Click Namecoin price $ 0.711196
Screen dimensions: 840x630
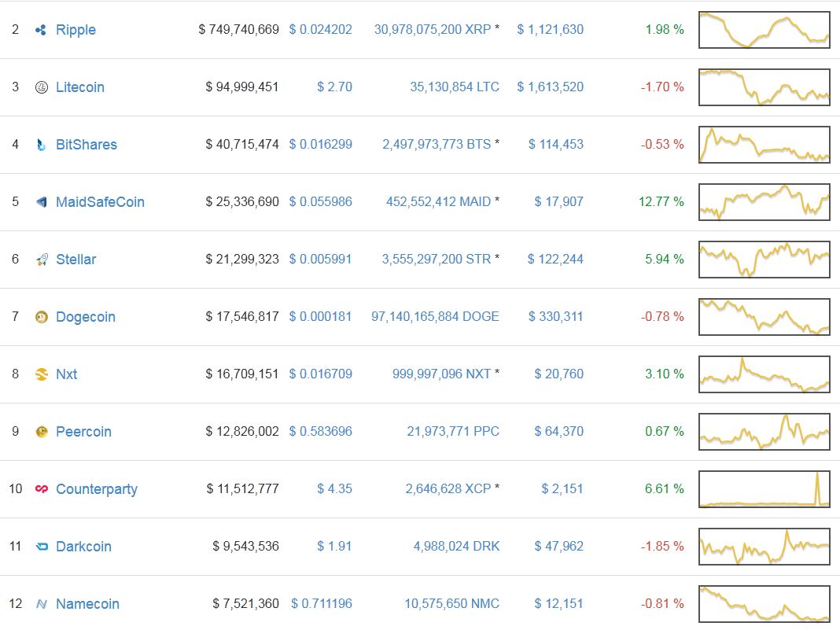(x=322, y=603)
